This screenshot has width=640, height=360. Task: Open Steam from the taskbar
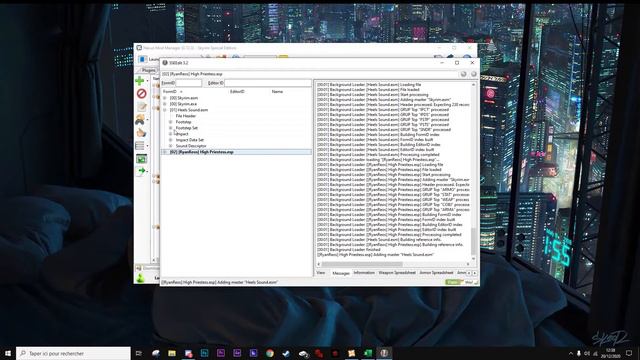pyautogui.click(x=286, y=353)
